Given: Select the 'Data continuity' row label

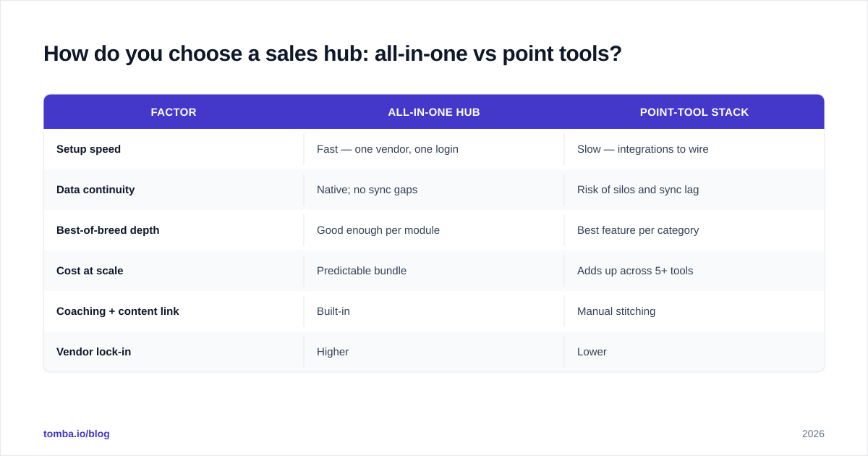Looking at the screenshot, I should pyautogui.click(x=95, y=190).
